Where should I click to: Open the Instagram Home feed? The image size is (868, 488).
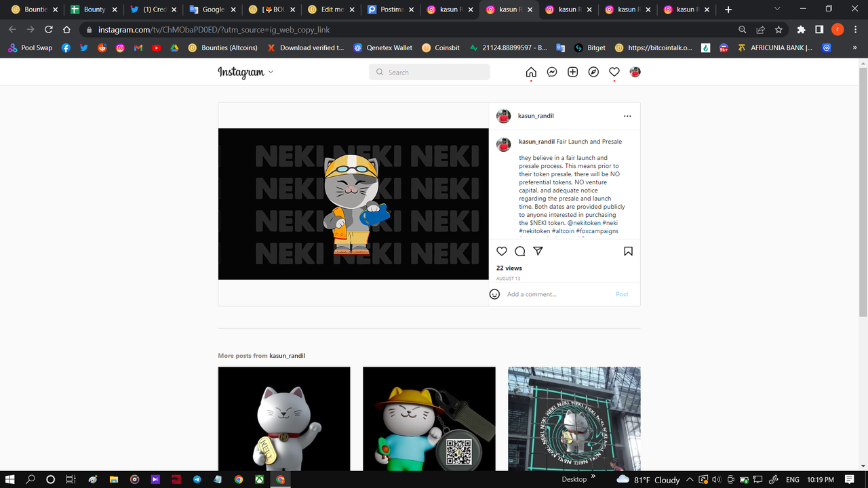click(x=531, y=71)
